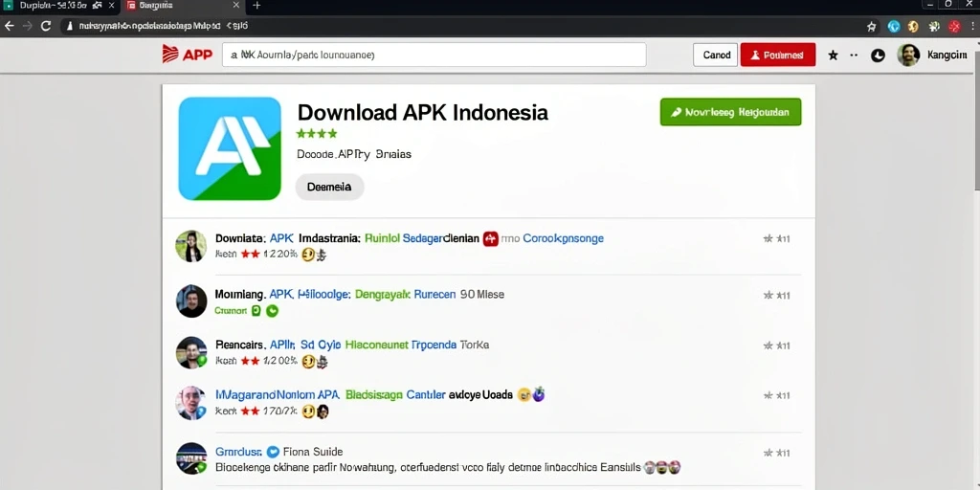Open the avatar of the Reancairs APIIr row
Image resolution: width=980 pixels, height=490 pixels.
190,352
